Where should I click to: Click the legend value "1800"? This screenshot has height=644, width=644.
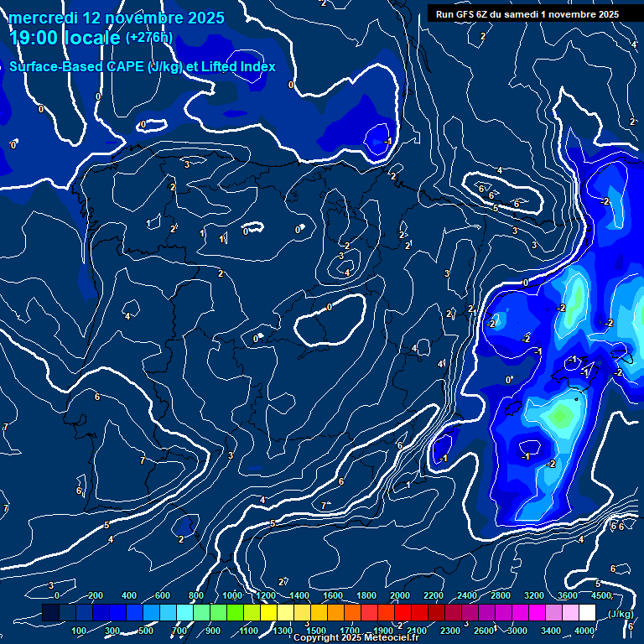pos(366,595)
